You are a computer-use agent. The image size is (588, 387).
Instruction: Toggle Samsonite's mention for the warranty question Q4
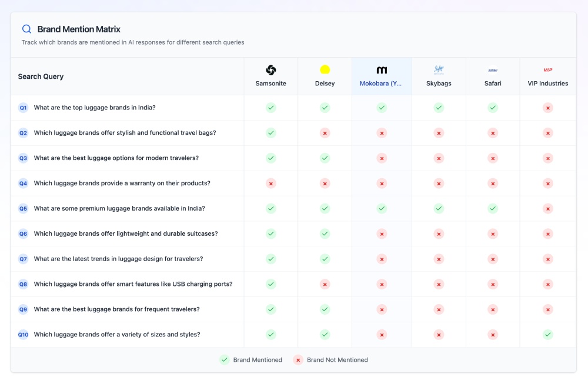270,183
